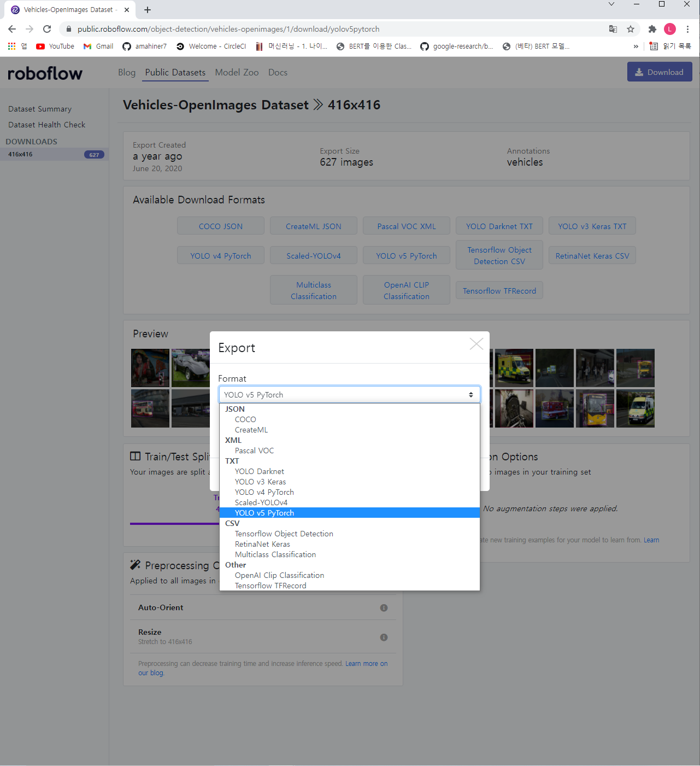This screenshot has width=700, height=766.
Task: Select OpenAI Clip Classification option
Action: tap(350, 575)
